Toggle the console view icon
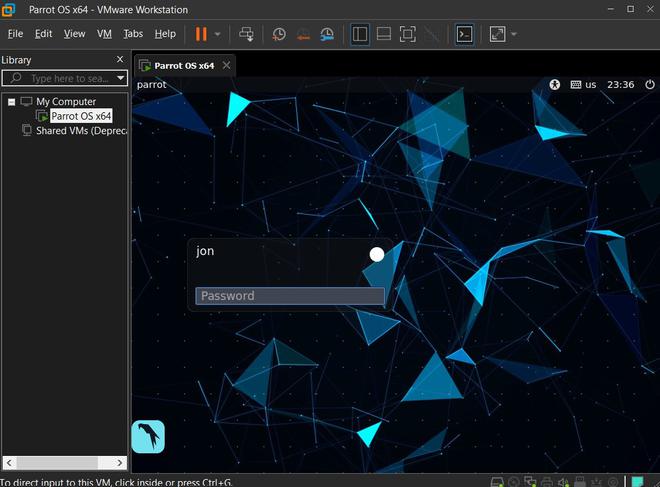 (465, 34)
